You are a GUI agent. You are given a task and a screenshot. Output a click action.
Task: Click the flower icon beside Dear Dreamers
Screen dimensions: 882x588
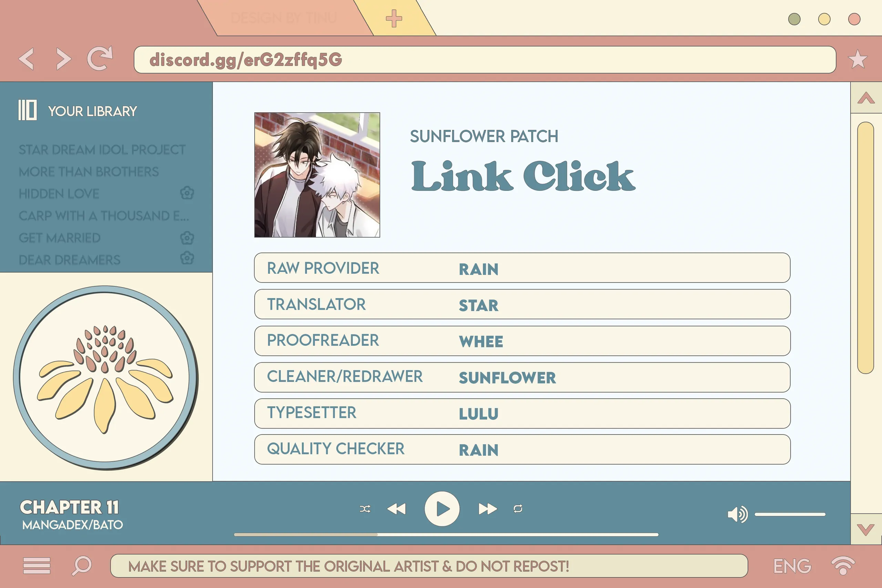(x=187, y=258)
